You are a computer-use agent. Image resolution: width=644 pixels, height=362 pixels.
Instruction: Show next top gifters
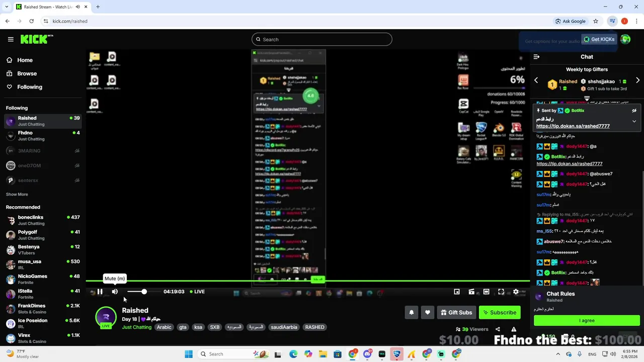pos(637,80)
